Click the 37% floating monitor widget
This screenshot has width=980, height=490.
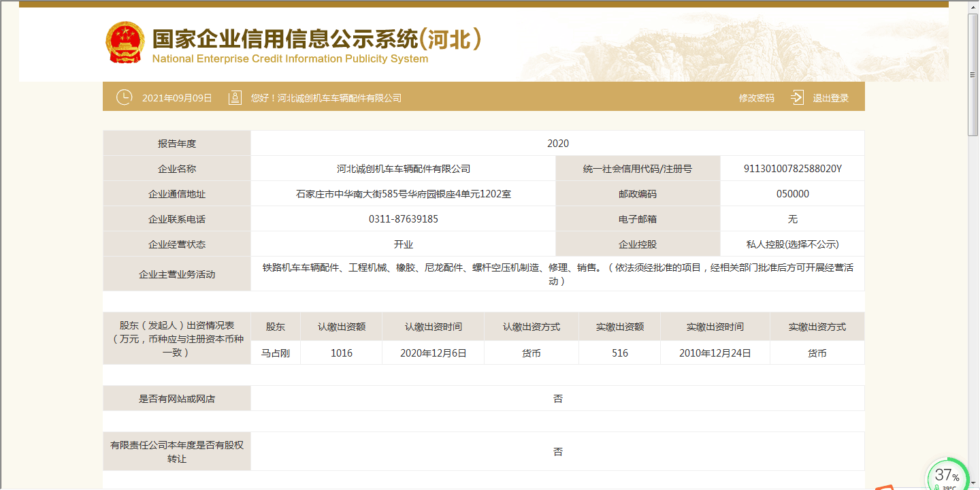coord(947,476)
